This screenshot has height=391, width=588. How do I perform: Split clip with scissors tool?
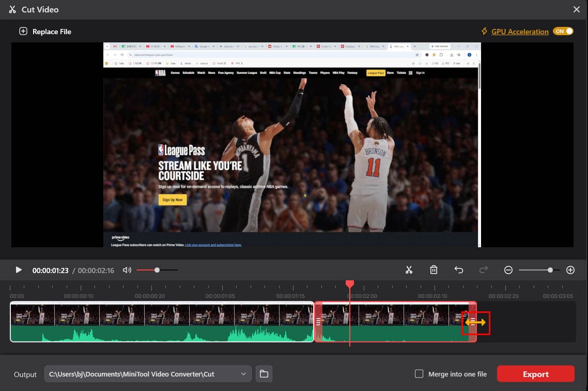click(409, 270)
